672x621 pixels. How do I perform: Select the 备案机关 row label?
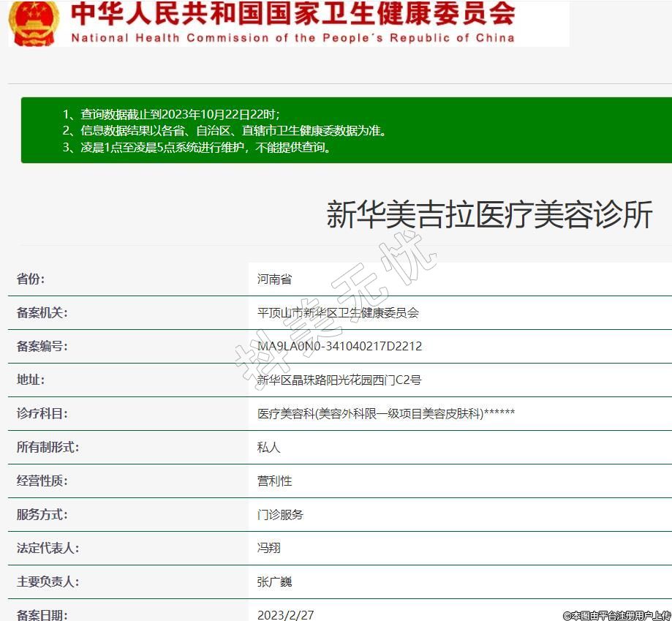(x=42, y=312)
